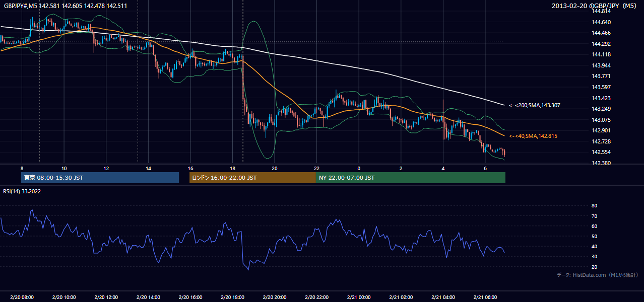Click the 2/21 06:00 time label
This screenshot has width=644, height=302.
(x=485, y=297)
